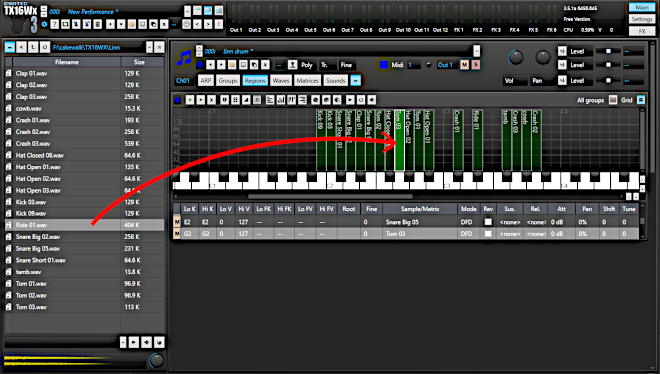
Task: Toggle Rev checkbox for Snare Big 05
Action: point(488,222)
